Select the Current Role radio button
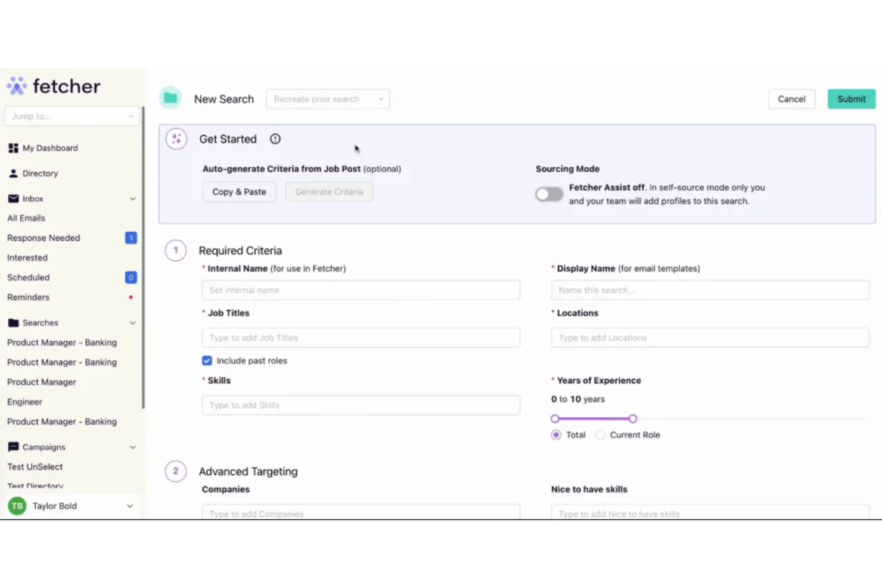 (x=600, y=435)
